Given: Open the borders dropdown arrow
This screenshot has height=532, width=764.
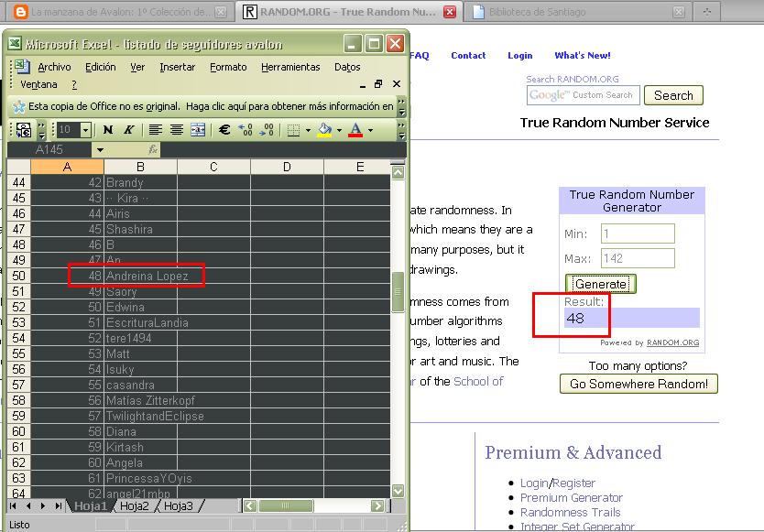Looking at the screenshot, I should pos(308,130).
